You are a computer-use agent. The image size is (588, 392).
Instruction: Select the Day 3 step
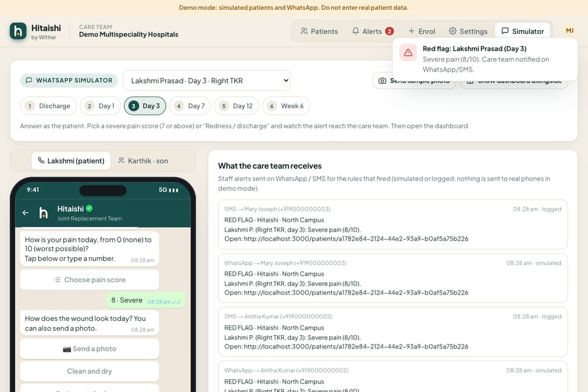(x=145, y=106)
